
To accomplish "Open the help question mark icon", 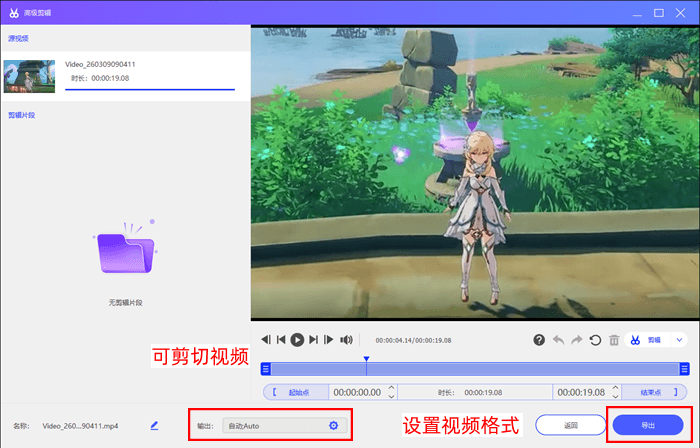I will click(539, 340).
